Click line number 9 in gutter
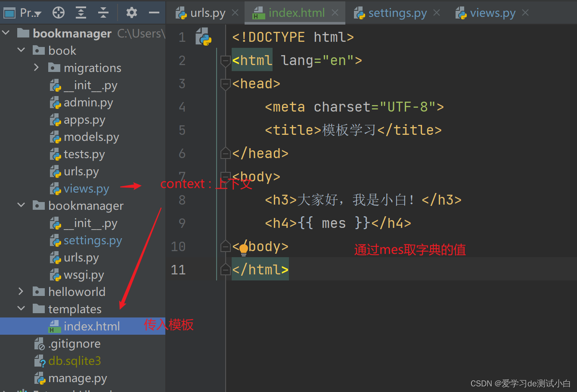 click(182, 223)
